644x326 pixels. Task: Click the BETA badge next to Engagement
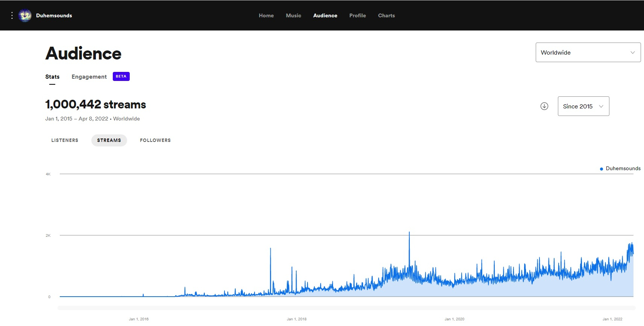121,76
